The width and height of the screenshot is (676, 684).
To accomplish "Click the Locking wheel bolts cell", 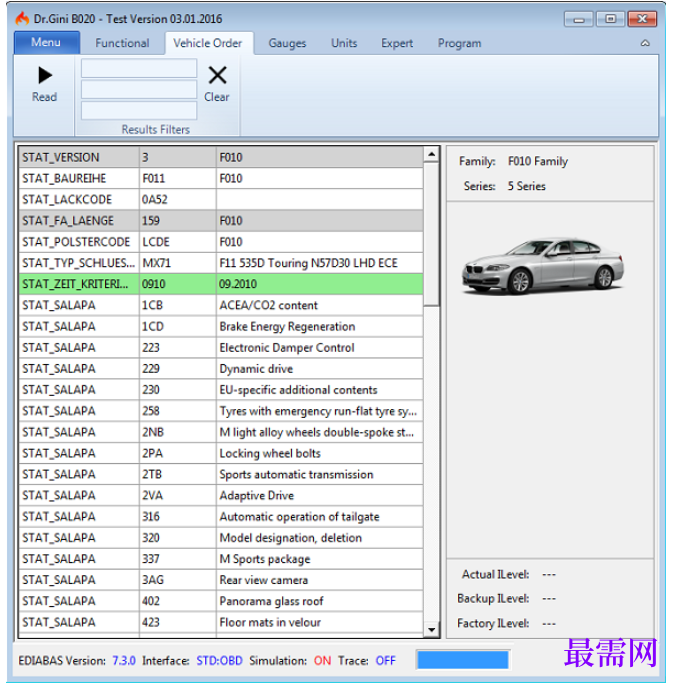I will coord(320,453).
